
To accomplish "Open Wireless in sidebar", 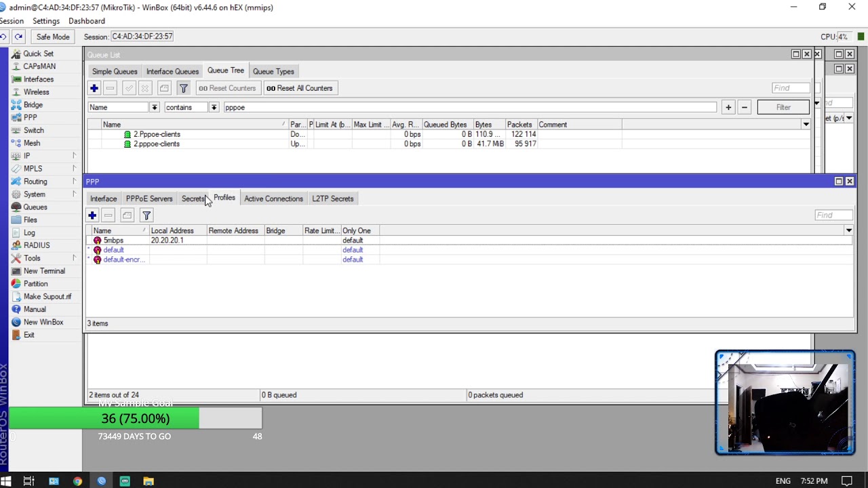I will click(36, 92).
